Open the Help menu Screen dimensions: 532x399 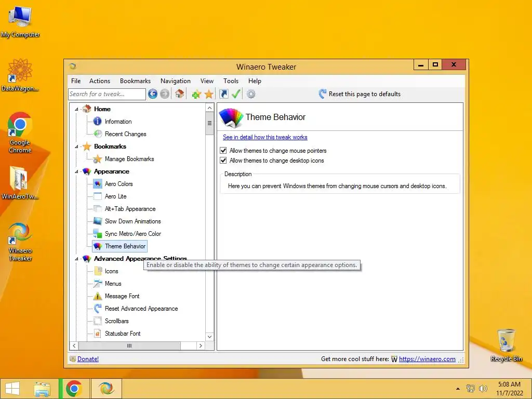coord(255,81)
